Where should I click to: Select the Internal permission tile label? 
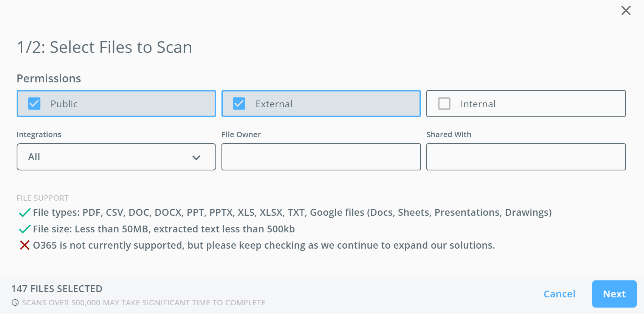click(478, 104)
